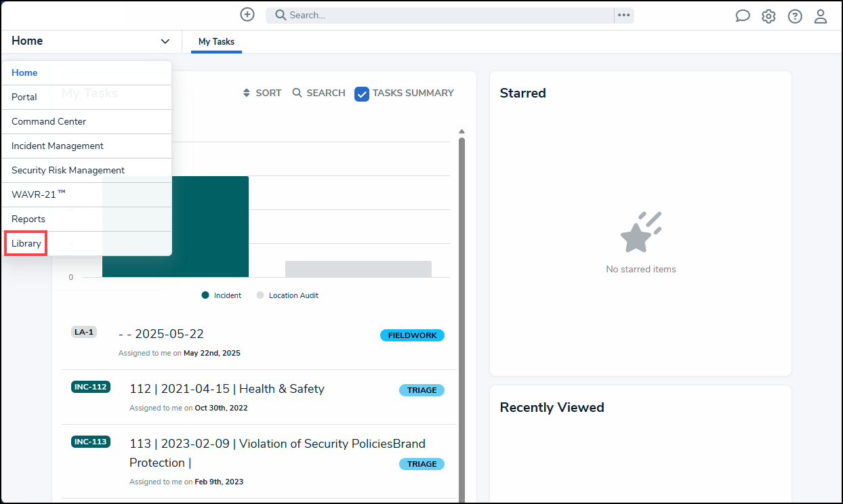
Task: Toggle the Incident legend entry
Action: 222,295
